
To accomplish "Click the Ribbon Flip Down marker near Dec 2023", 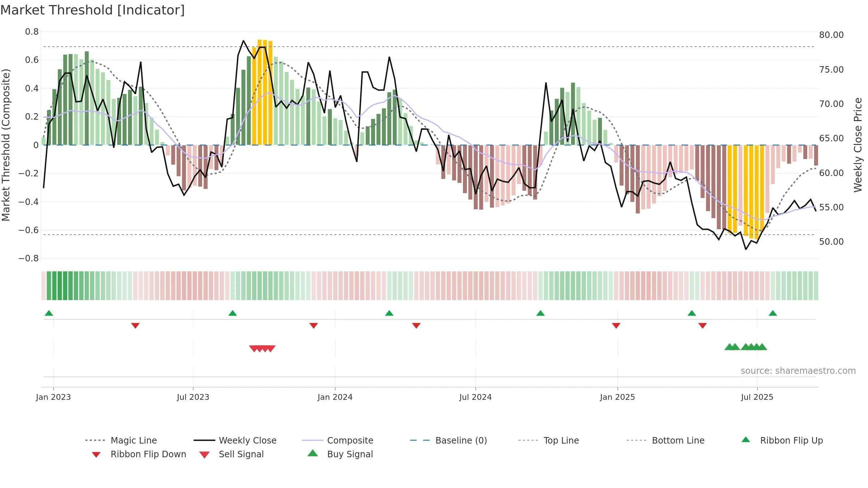I will point(314,326).
